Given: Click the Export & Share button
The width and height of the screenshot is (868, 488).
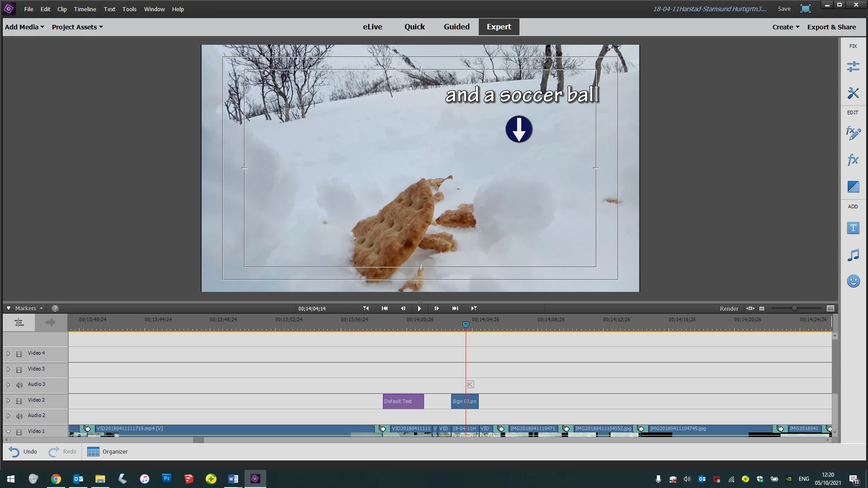Looking at the screenshot, I should (x=831, y=27).
